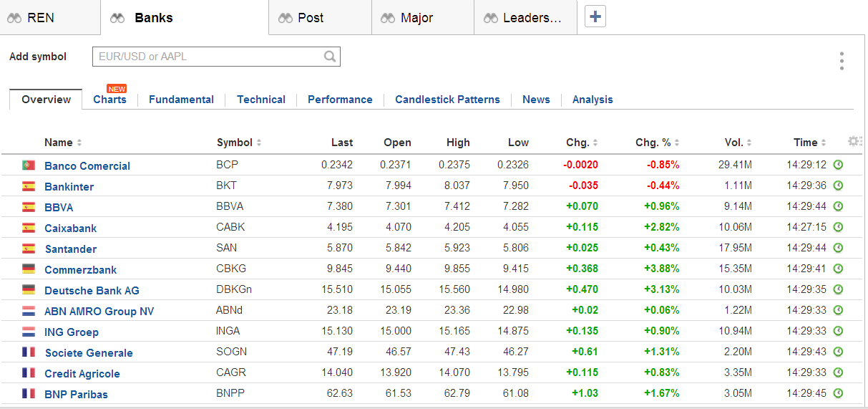This screenshot has width=868, height=409.
Task: Click the German flag beside Commerzbank
Action: [29, 269]
